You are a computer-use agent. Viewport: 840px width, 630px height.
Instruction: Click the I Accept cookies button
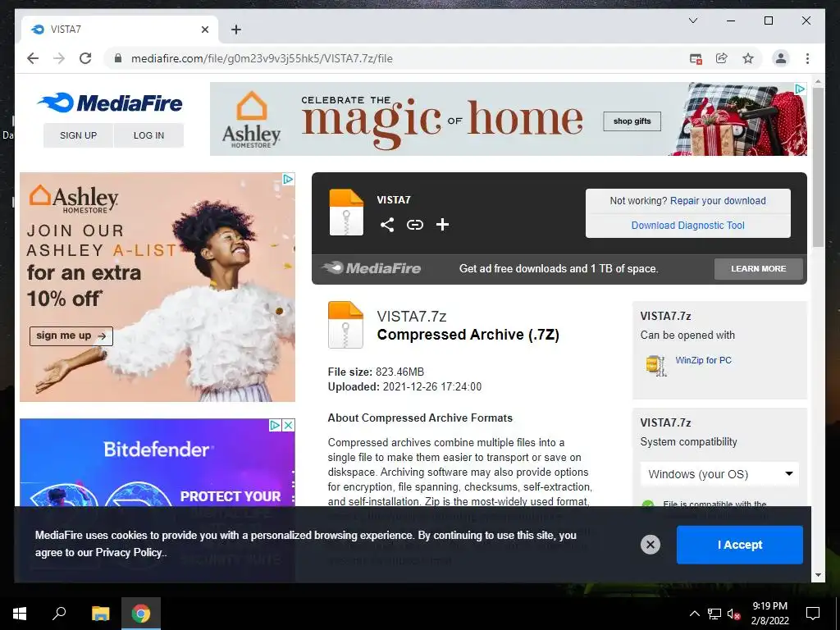pyautogui.click(x=740, y=545)
